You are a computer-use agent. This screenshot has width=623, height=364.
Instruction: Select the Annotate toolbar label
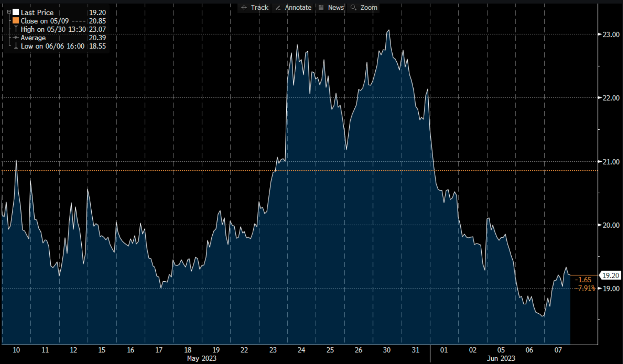[x=298, y=7]
